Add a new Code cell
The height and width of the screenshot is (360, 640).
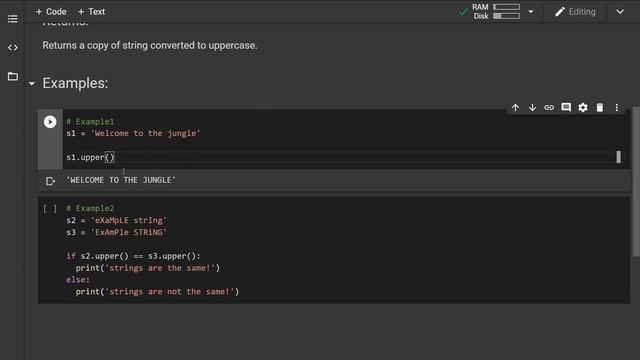(x=51, y=12)
